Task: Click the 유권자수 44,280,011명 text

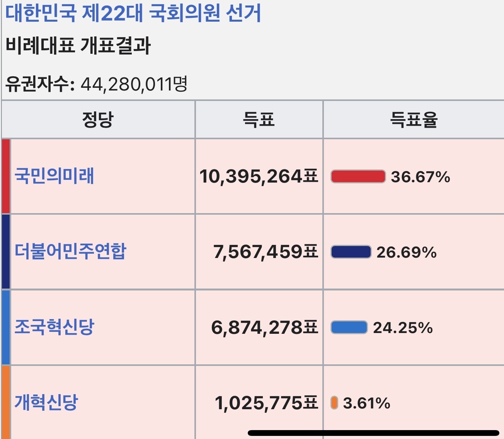Action: coord(97,84)
